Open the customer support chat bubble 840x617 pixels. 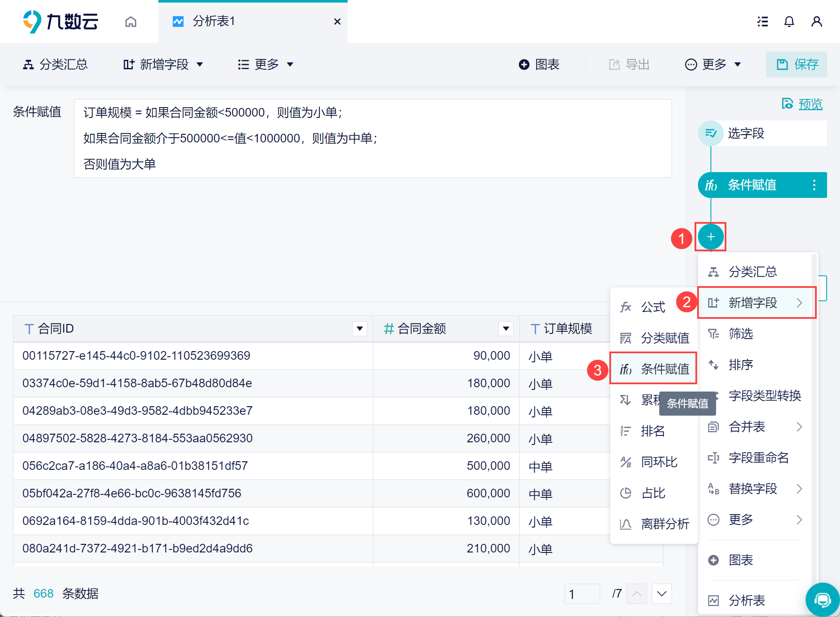click(822, 599)
